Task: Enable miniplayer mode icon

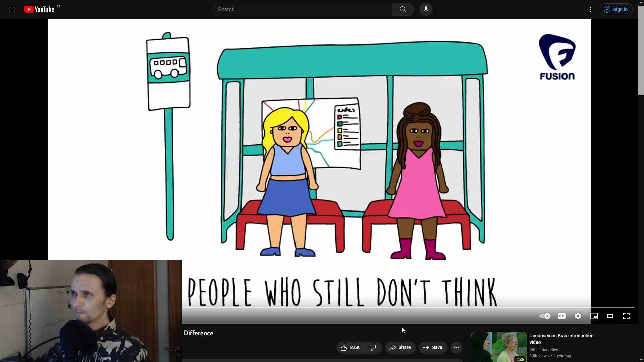Action: click(594, 316)
